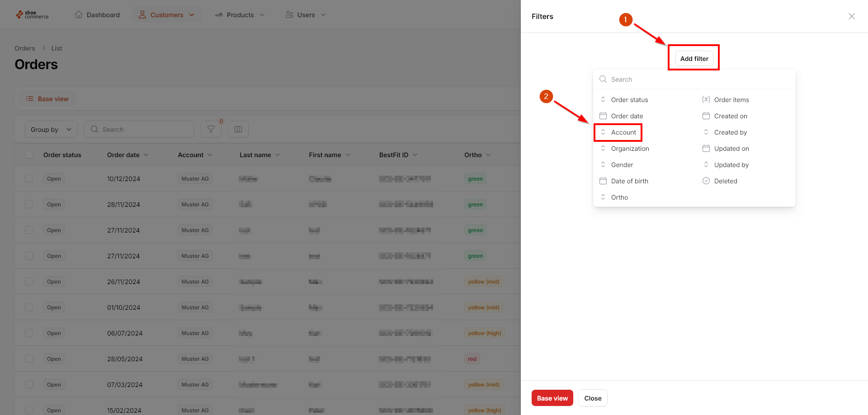Open the Last name column sort chevron
This screenshot has width=868, height=415.
pyautogui.click(x=278, y=155)
